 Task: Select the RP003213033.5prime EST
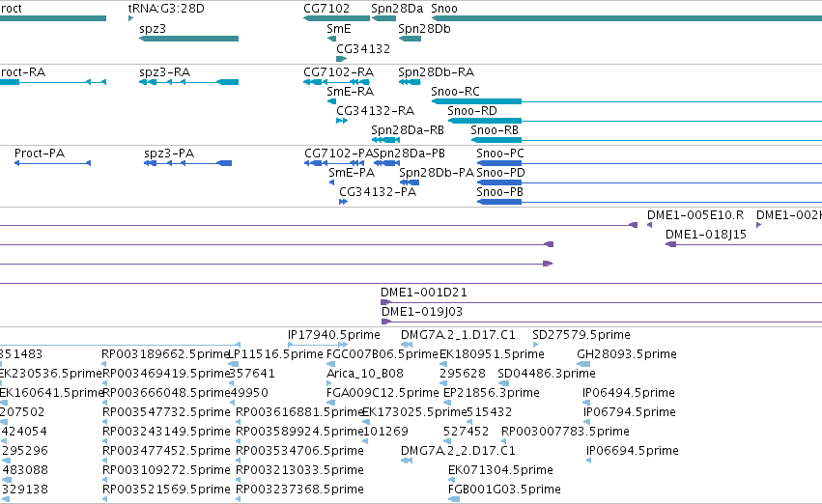[238, 480]
